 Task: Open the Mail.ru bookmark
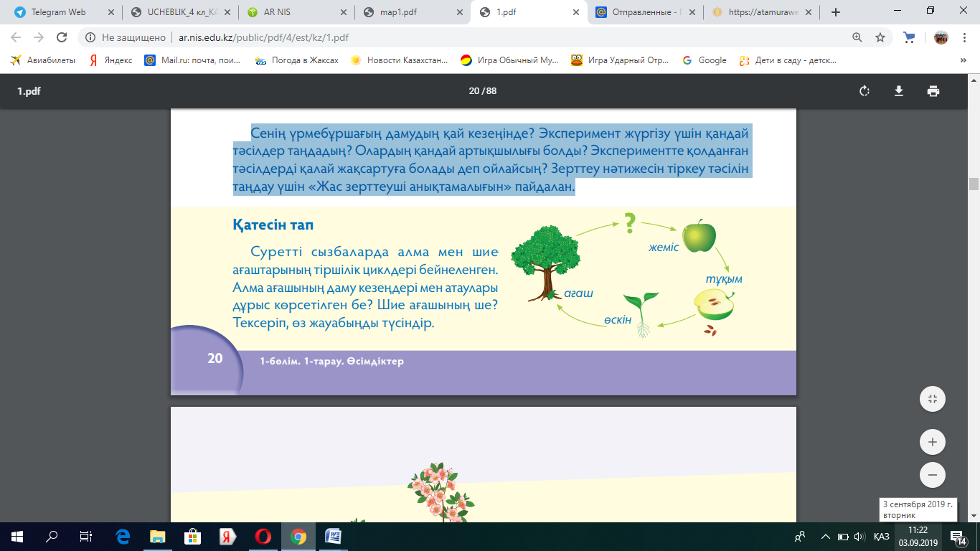pyautogui.click(x=192, y=61)
